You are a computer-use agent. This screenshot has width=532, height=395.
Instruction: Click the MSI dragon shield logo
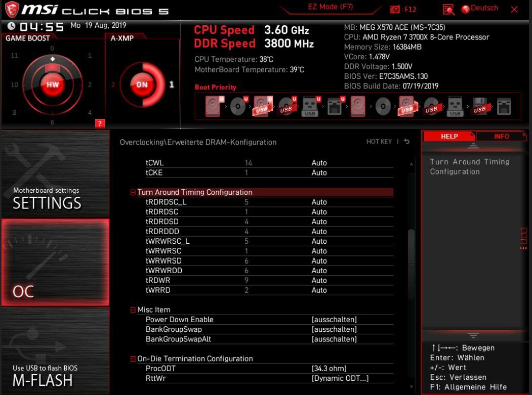pos(11,9)
